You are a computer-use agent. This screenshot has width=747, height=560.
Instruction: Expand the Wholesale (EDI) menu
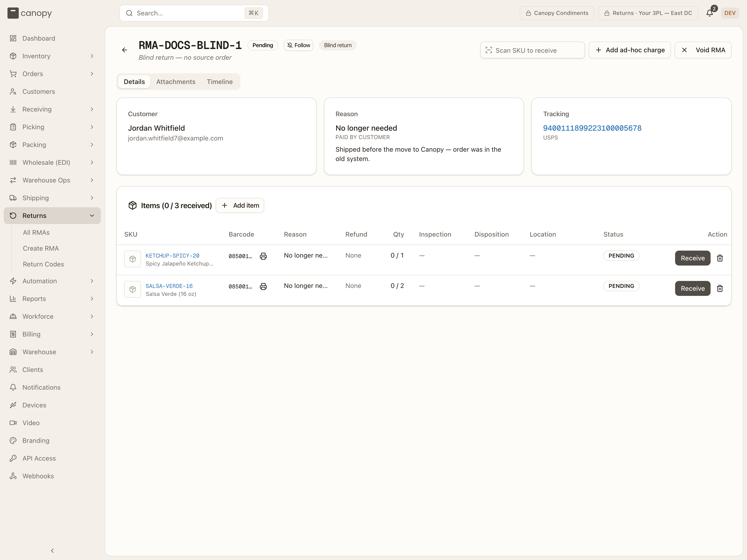coord(52,162)
